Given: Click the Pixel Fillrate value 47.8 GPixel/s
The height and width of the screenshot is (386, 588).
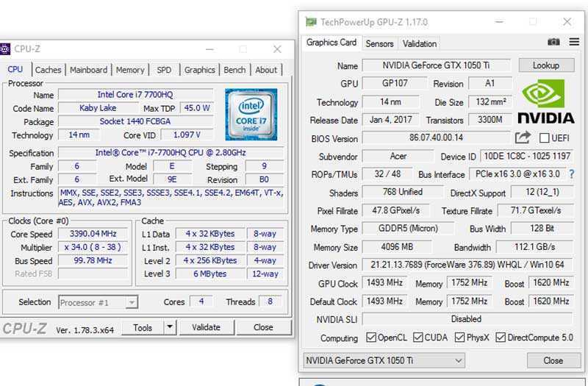Looking at the screenshot, I should (395, 210).
